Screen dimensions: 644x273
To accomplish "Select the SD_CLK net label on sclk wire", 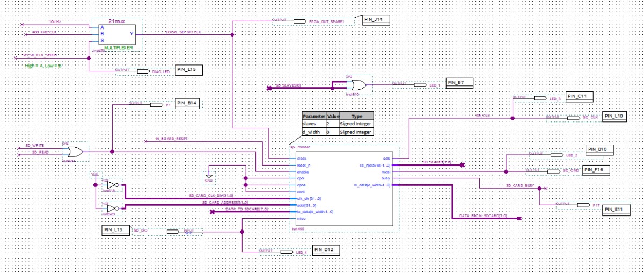I will click(x=484, y=115).
